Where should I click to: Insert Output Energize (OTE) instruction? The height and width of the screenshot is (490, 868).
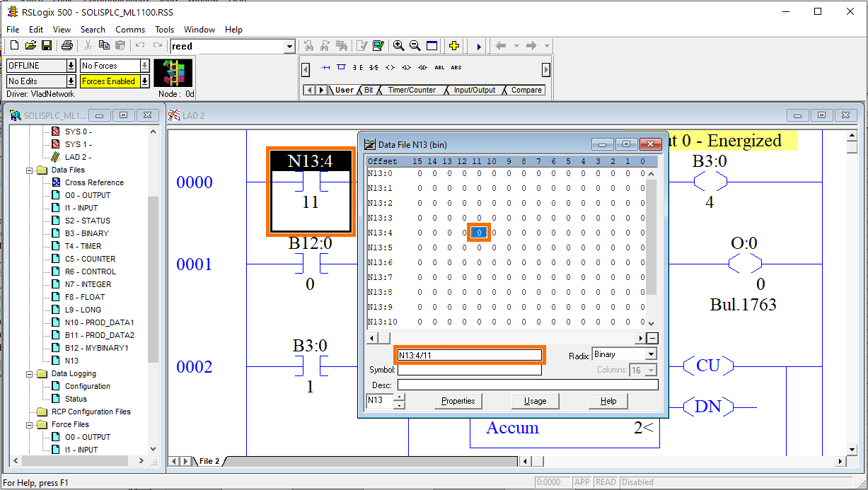click(390, 68)
